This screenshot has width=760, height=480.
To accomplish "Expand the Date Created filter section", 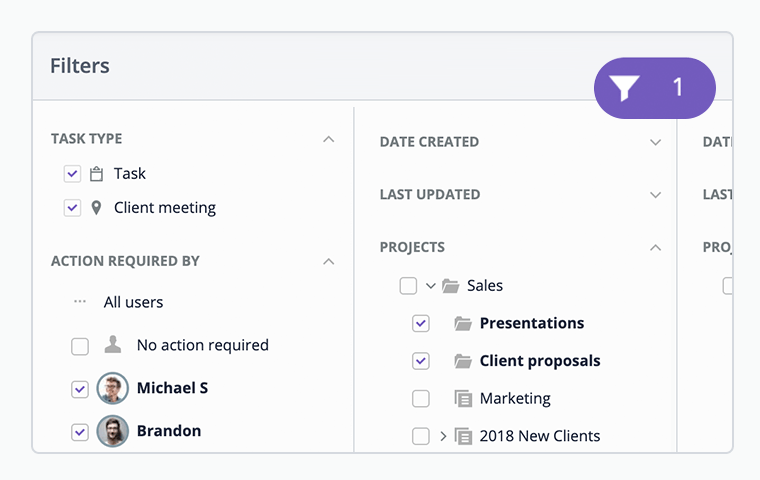I will [655, 143].
